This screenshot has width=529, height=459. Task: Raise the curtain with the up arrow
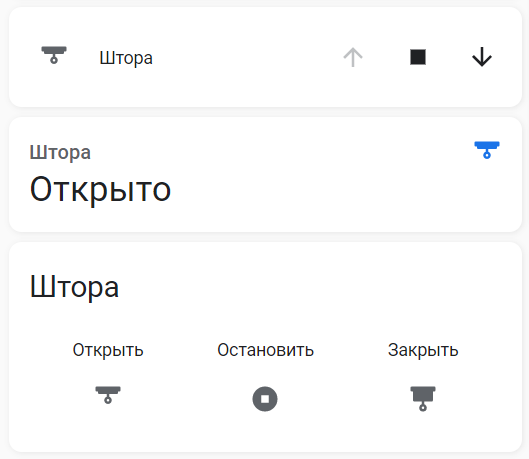coord(353,57)
